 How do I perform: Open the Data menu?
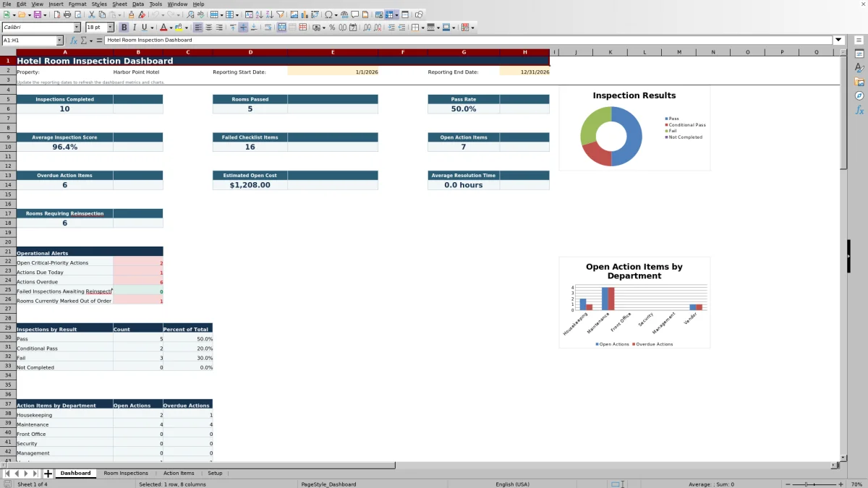click(137, 4)
